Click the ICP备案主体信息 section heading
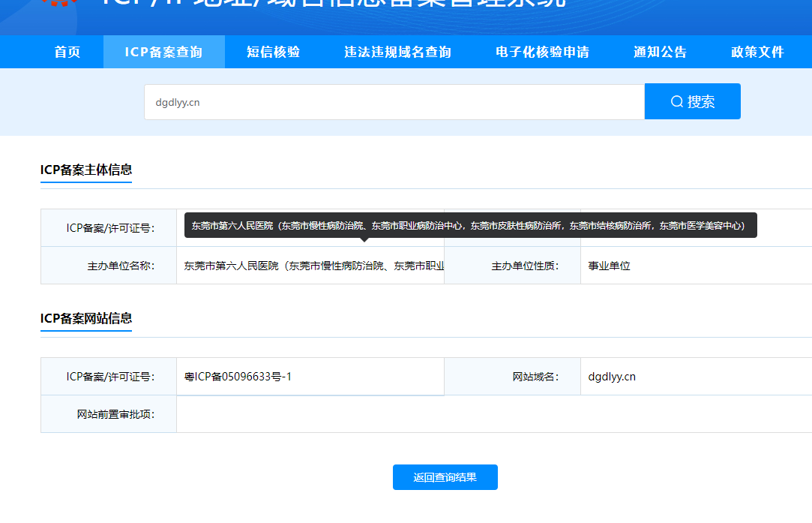 coord(86,170)
